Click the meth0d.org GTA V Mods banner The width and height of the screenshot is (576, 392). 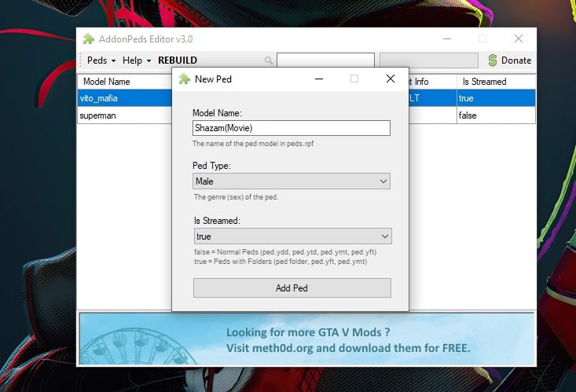[x=306, y=339]
